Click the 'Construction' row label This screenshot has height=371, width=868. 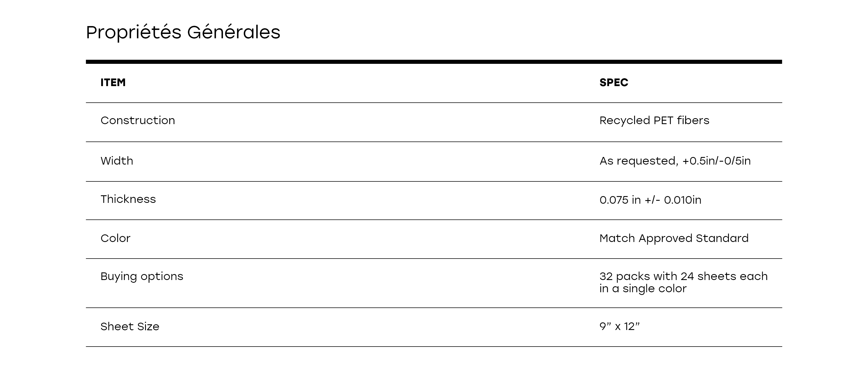coord(138,120)
